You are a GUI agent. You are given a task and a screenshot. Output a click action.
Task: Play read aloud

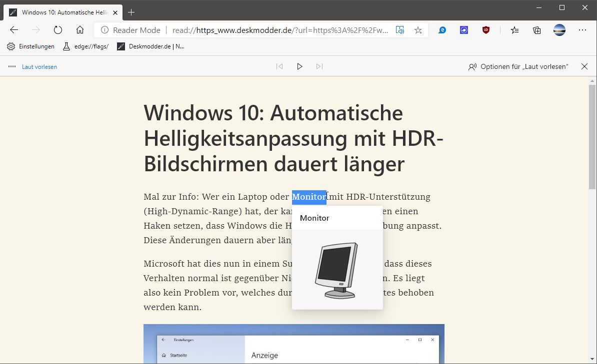pyautogui.click(x=299, y=66)
